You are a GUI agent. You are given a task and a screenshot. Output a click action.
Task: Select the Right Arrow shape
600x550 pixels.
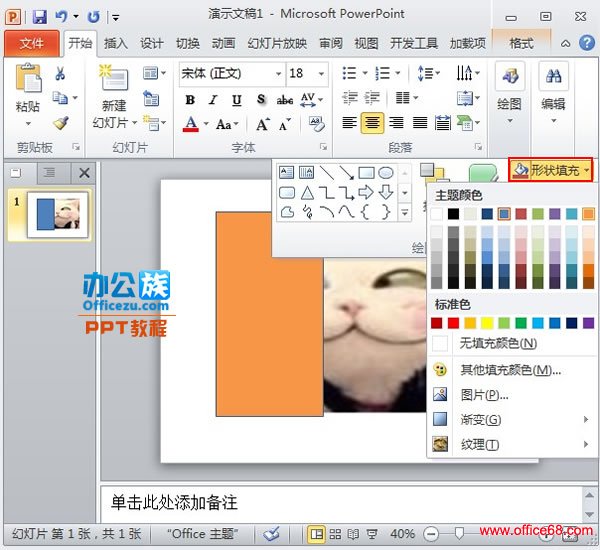pos(366,192)
